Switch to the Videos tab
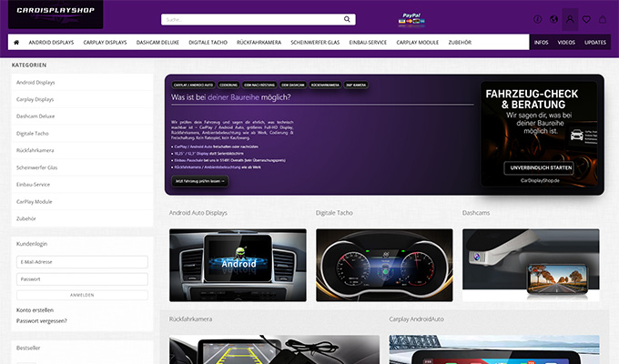 click(x=566, y=42)
